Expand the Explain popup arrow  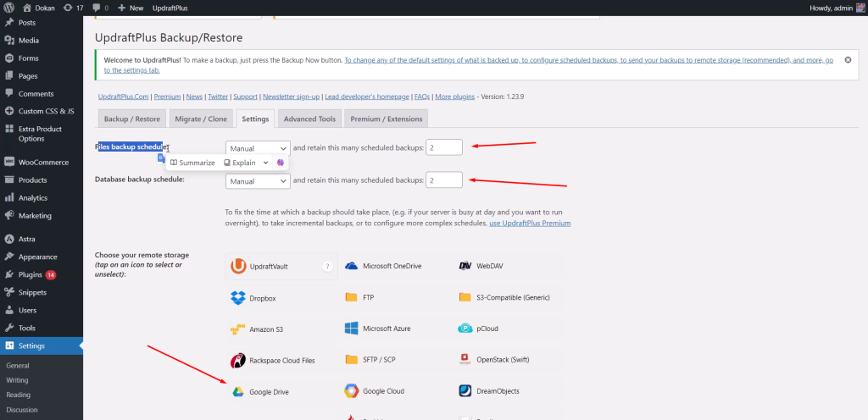pyautogui.click(x=265, y=163)
